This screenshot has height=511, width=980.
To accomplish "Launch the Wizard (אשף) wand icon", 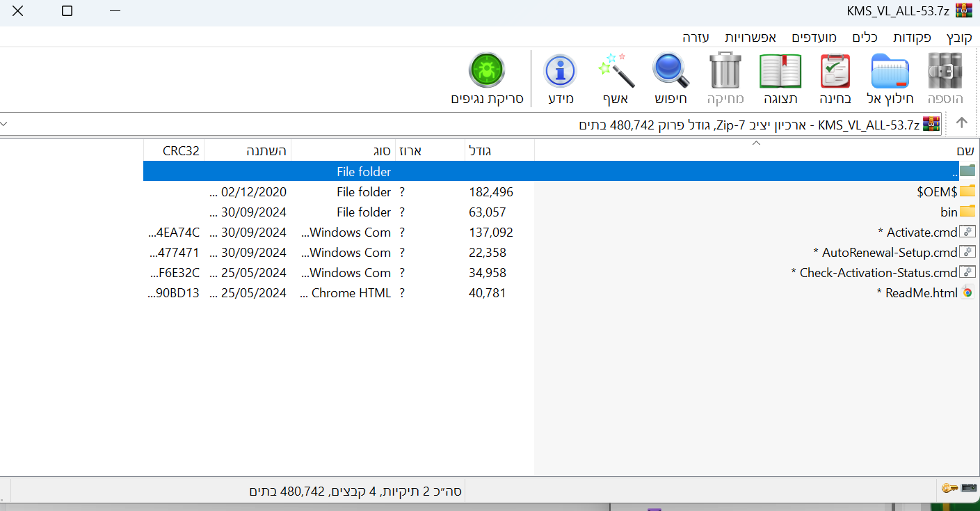I will (x=616, y=70).
